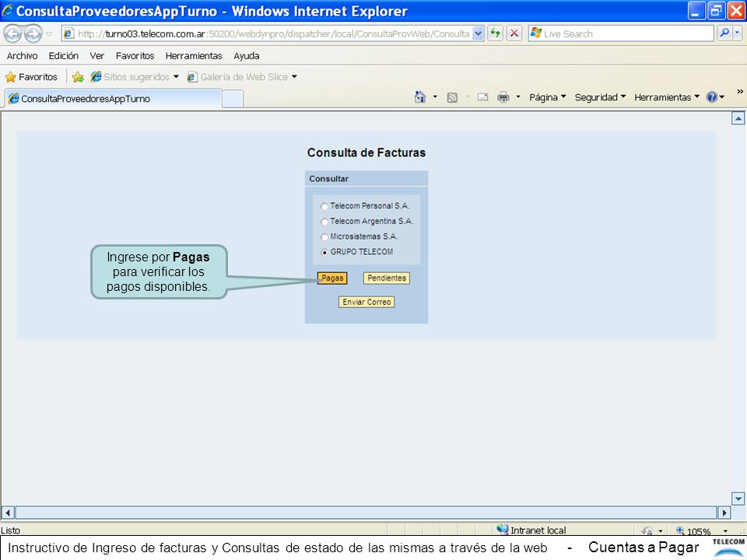Image resolution: width=747 pixels, height=560 pixels.
Task: Open the Favoritos menu in menu bar
Action: pyautogui.click(x=135, y=56)
